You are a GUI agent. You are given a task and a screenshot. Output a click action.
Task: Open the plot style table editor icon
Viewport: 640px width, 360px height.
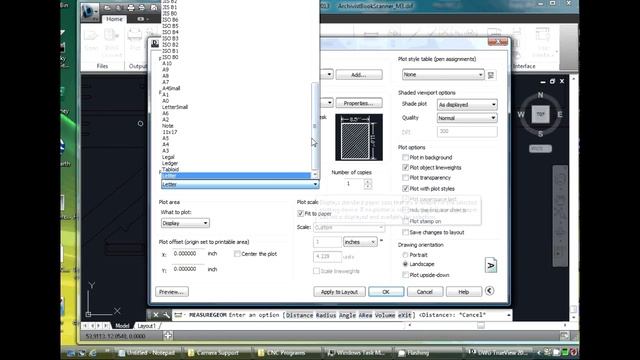(491, 75)
